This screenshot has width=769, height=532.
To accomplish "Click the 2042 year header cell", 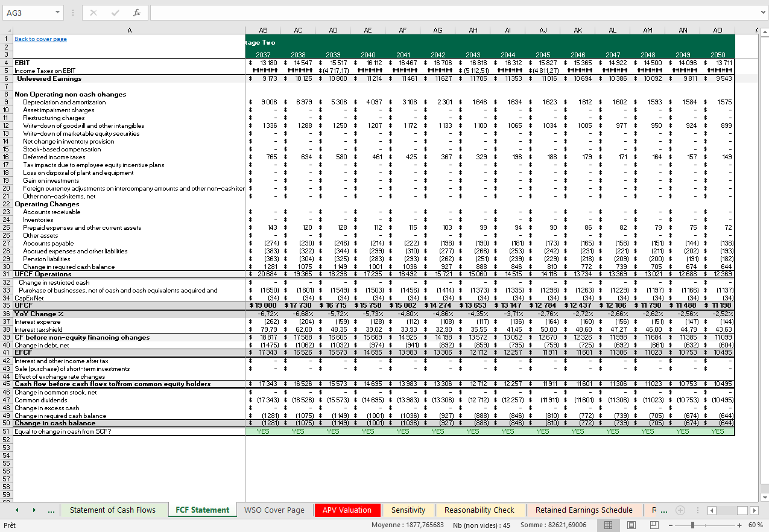I will (x=438, y=55).
